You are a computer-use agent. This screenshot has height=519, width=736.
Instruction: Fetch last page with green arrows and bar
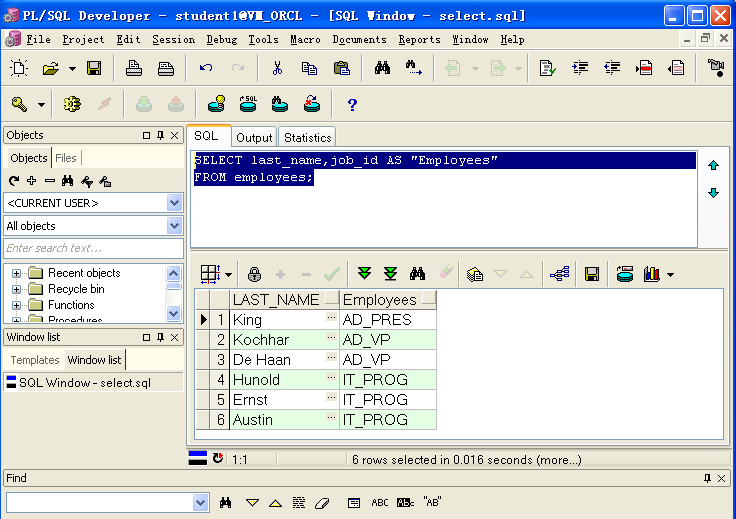(x=390, y=274)
